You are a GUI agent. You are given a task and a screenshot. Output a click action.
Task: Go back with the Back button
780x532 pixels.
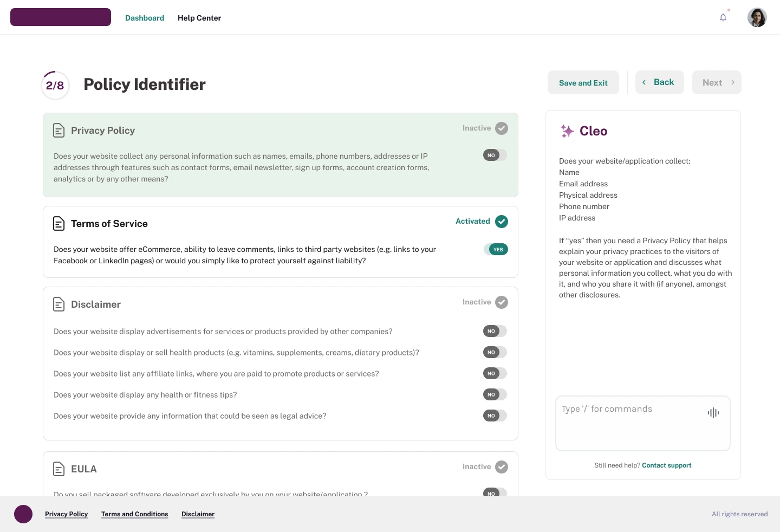coord(659,82)
